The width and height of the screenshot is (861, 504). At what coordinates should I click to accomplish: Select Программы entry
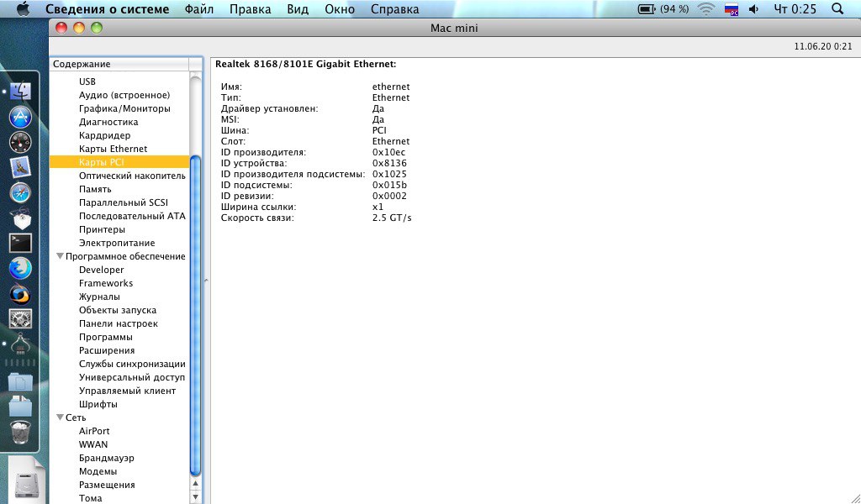coord(105,337)
